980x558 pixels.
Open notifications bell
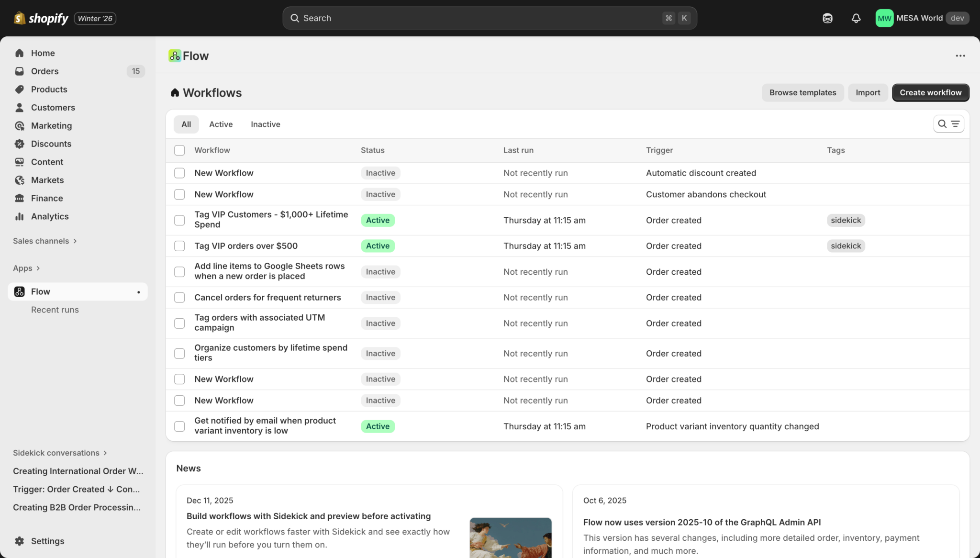click(856, 18)
